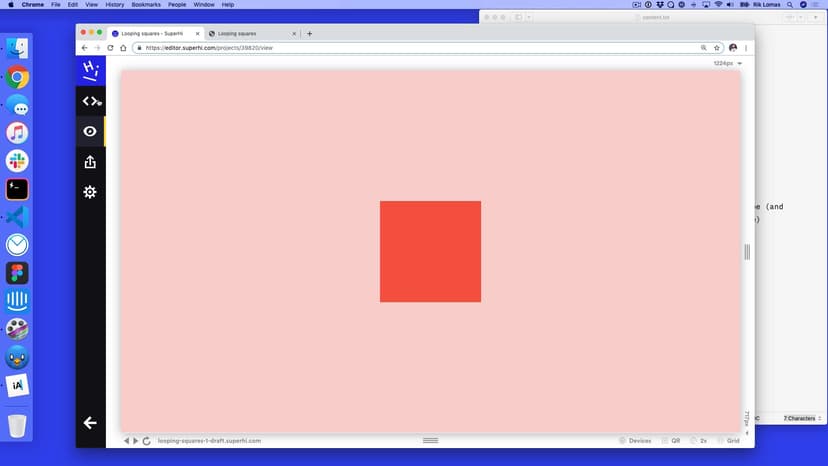Open a new browser tab with plus button
This screenshot has height=466, width=828.
pyautogui.click(x=310, y=33)
